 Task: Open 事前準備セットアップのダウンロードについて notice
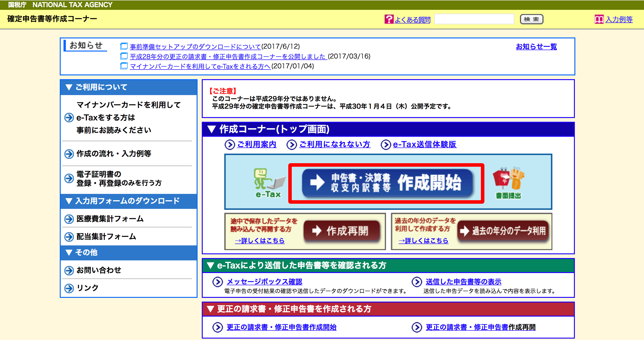(195, 46)
